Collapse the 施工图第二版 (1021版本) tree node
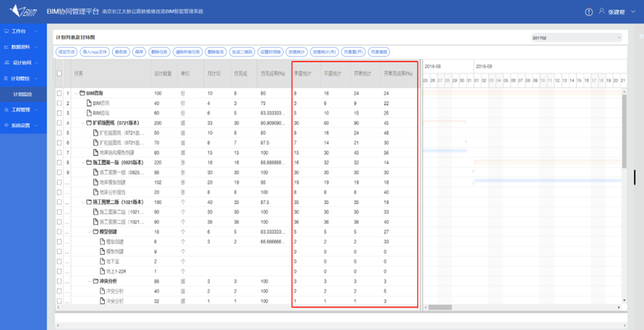 [82, 202]
